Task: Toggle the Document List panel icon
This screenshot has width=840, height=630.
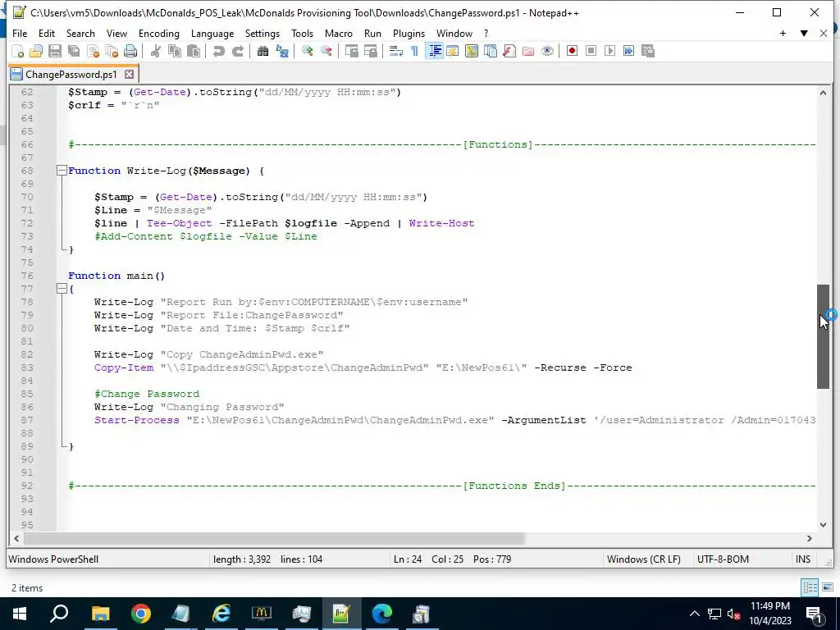Action: (x=491, y=51)
